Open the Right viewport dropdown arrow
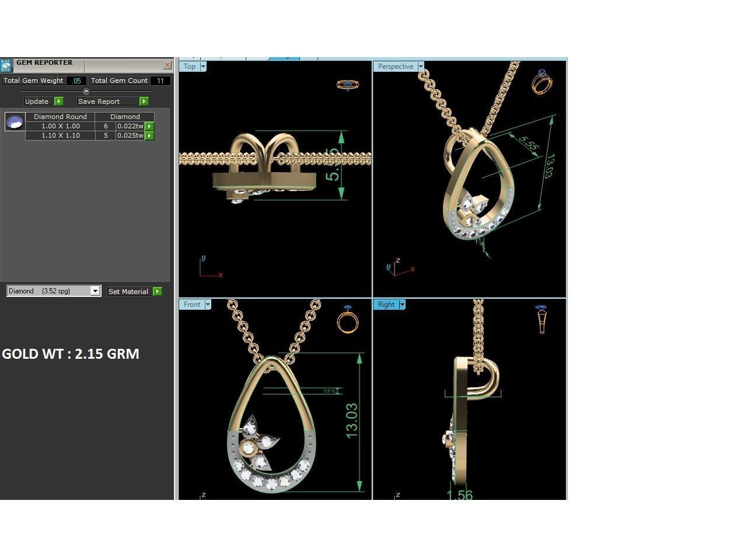 [x=402, y=304]
